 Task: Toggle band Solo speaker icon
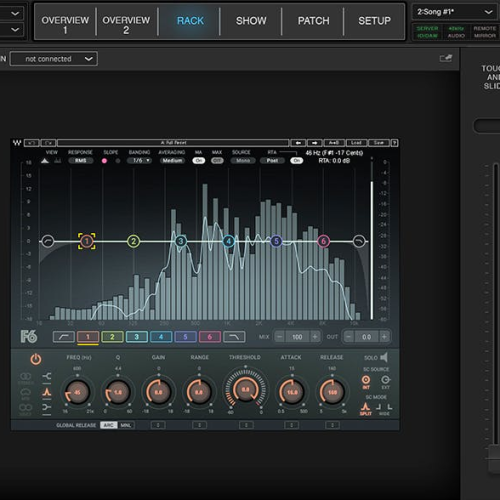coord(384,357)
